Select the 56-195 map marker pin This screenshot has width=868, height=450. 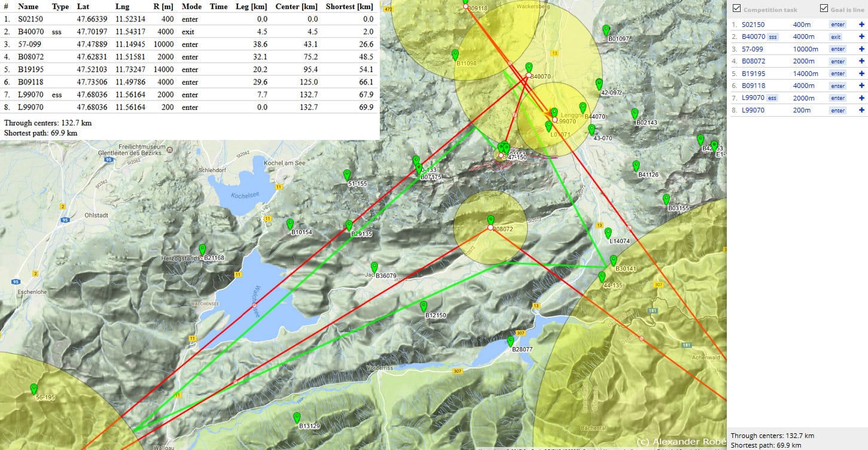(34, 390)
